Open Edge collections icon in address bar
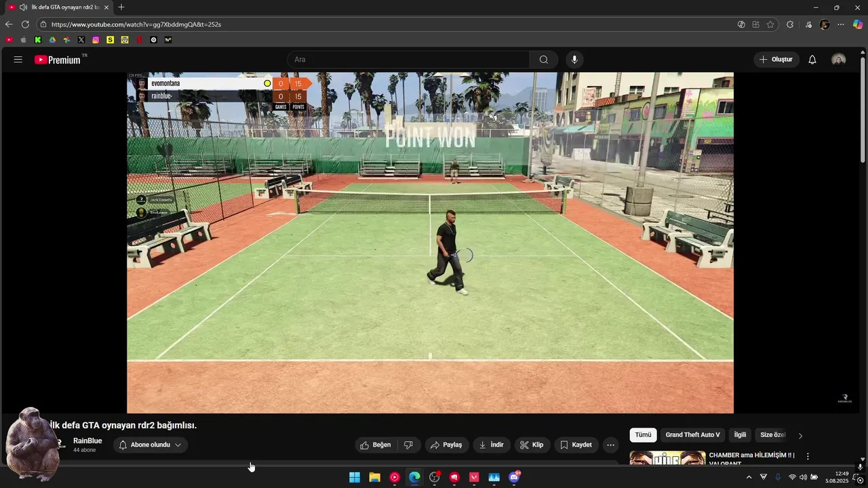Screen dimensions: 868x488 (x=755, y=24)
